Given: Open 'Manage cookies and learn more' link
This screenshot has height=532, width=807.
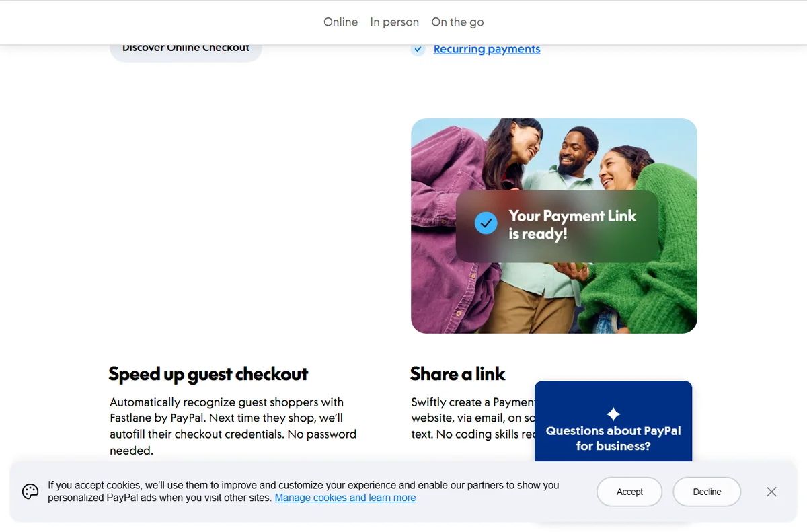Looking at the screenshot, I should pos(345,498).
